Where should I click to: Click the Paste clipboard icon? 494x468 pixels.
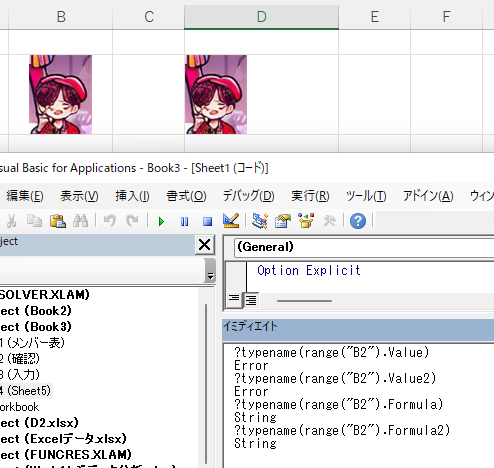click(x=58, y=221)
